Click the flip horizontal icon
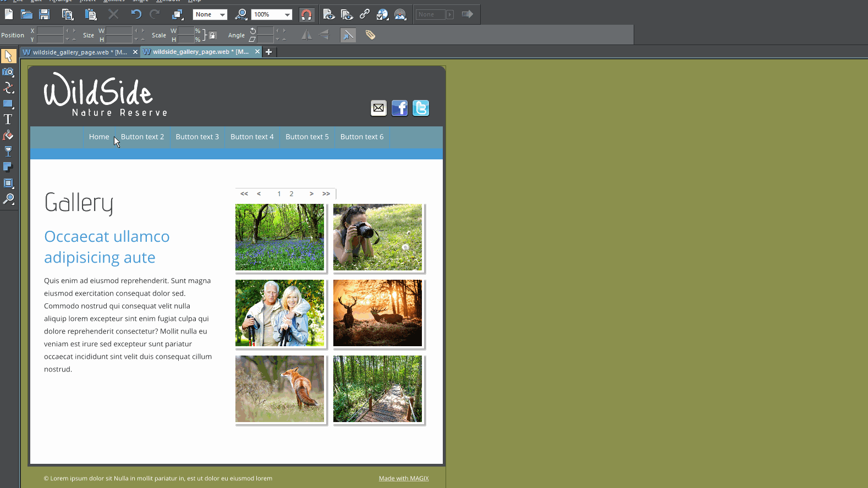 pos(306,35)
